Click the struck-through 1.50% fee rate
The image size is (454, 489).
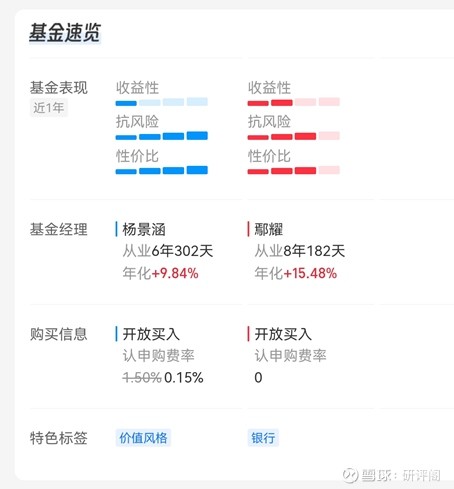[x=142, y=378]
